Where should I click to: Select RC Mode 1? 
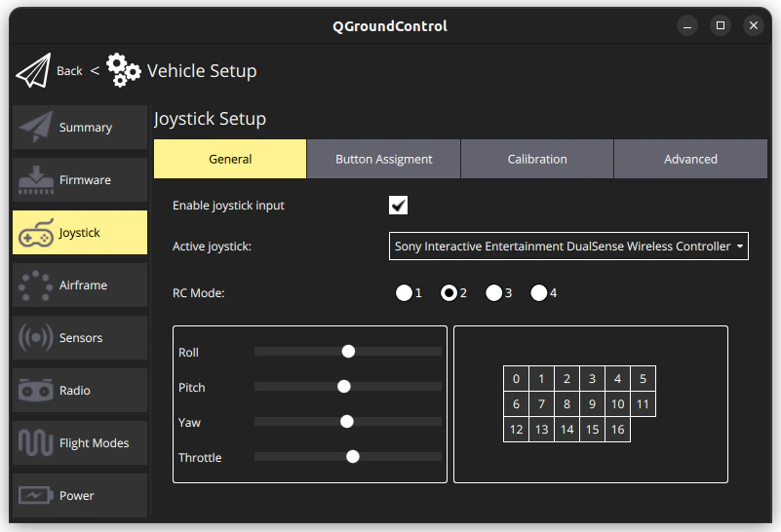(x=404, y=292)
